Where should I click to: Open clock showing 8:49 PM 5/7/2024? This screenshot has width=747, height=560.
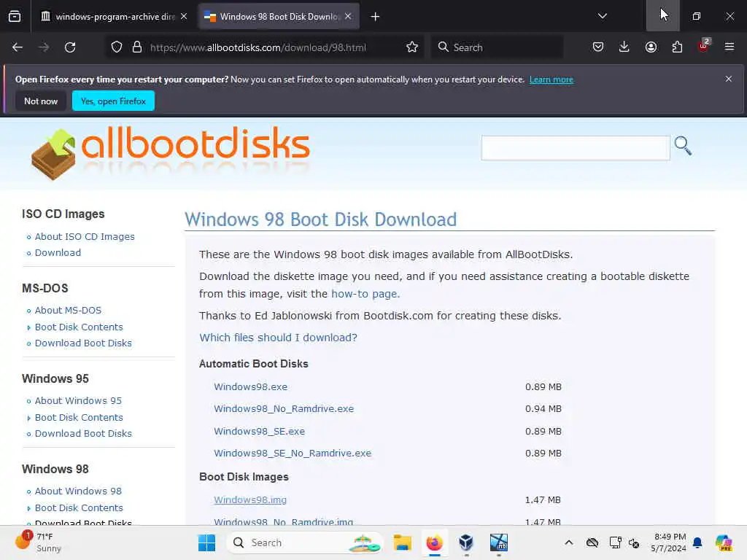click(x=669, y=542)
